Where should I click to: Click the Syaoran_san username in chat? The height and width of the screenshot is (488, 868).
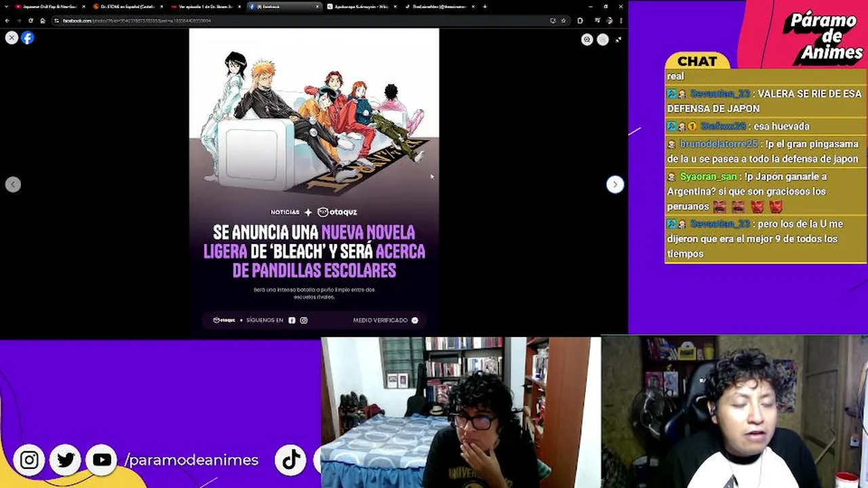[708, 176]
